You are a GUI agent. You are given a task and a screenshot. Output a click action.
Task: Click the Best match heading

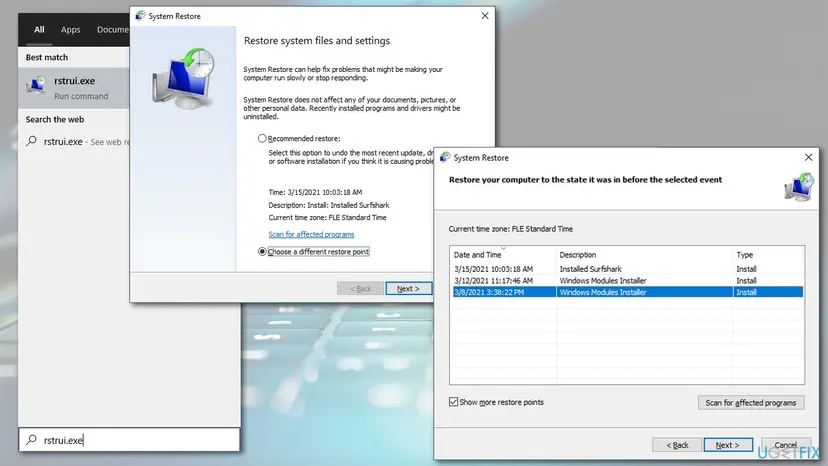point(46,57)
